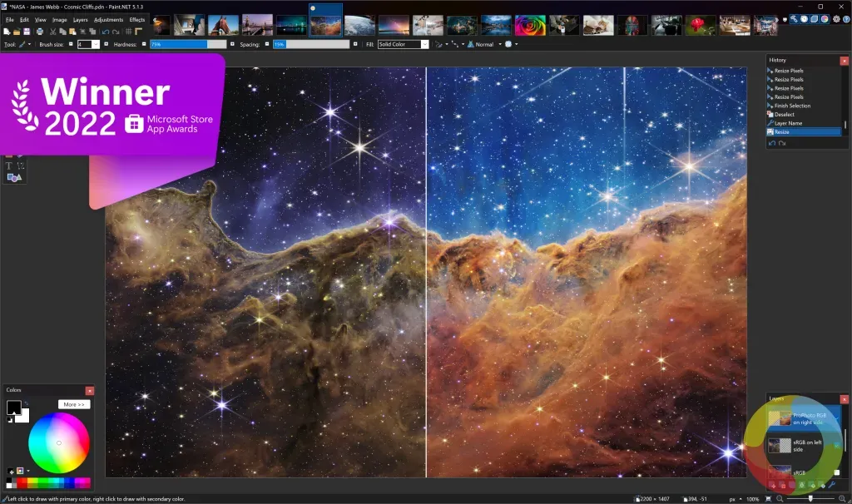Click the Crop to selection icon
Screen dimensions: 852x504
[82, 32]
